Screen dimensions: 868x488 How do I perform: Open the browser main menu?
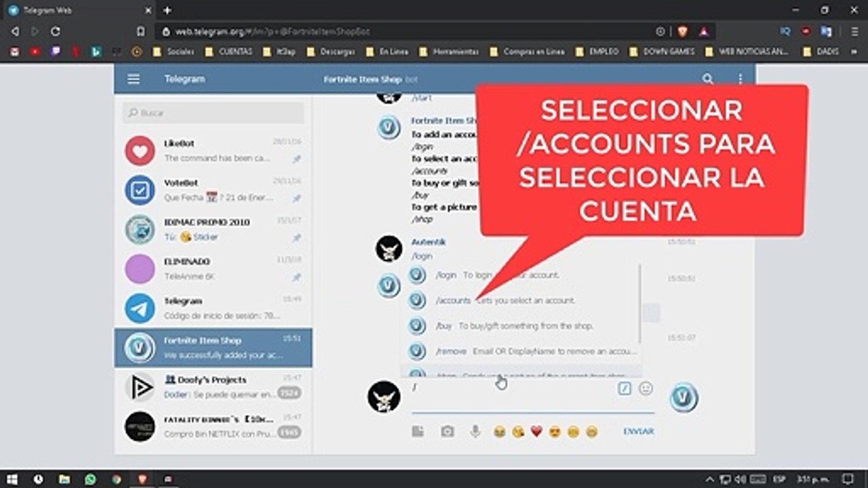(854, 31)
